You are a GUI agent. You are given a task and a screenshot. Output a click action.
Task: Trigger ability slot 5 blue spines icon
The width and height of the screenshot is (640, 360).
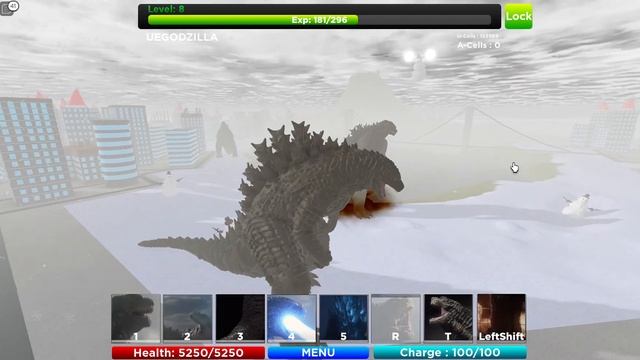coord(344,318)
